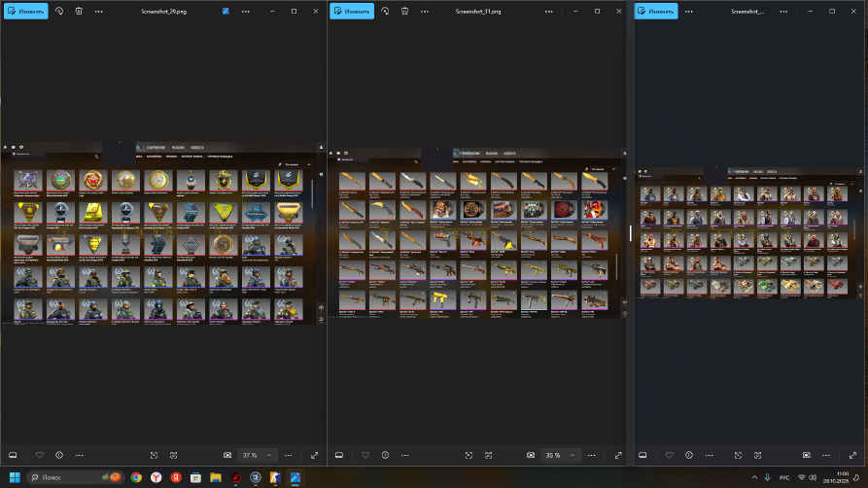The height and width of the screenshot is (488, 868).
Task: Open the taskbar clock and date
Action: 835,477
